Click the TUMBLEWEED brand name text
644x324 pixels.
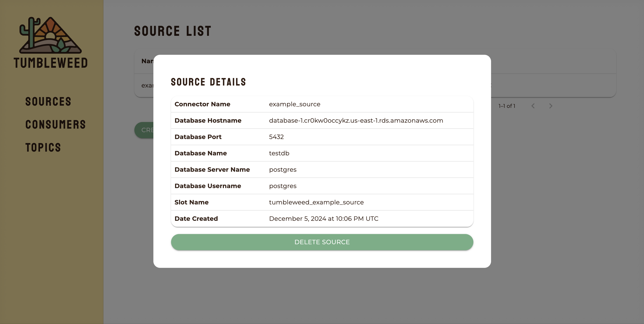[x=51, y=63]
